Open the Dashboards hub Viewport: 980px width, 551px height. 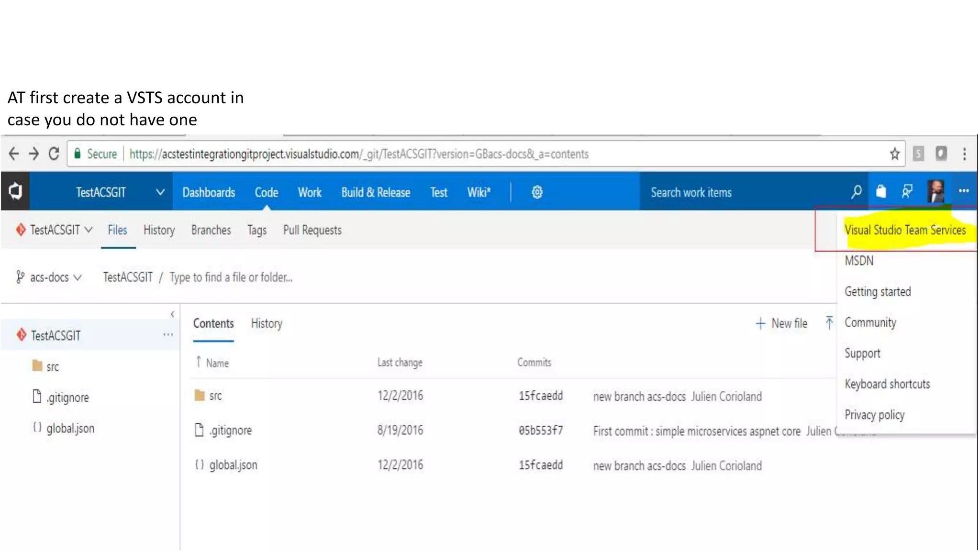pyautogui.click(x=209, y=192)
